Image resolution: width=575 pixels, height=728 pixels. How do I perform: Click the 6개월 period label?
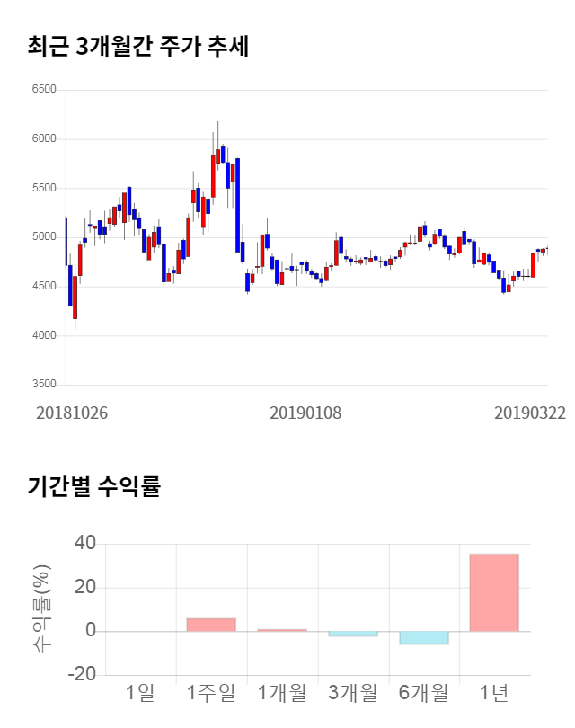coord(423,693)
